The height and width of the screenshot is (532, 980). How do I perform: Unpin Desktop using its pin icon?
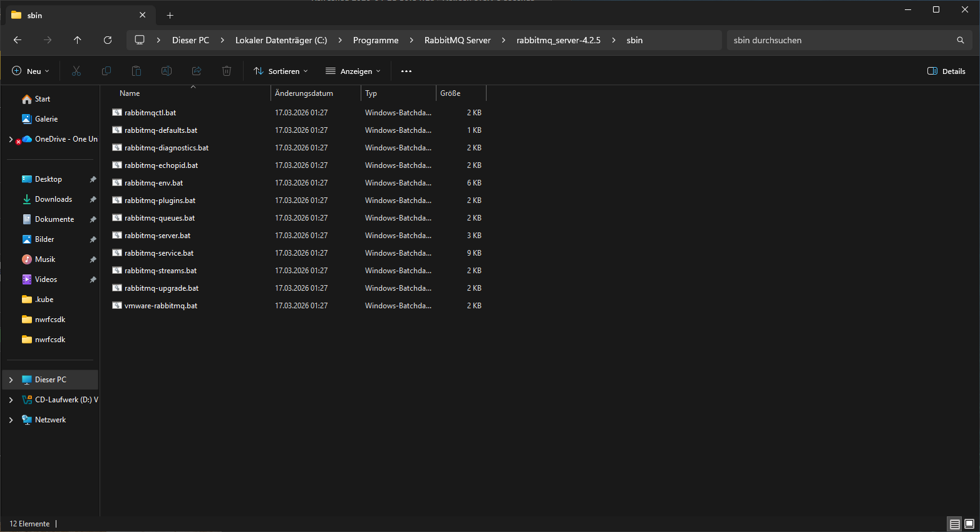click(x=93, y=179)
